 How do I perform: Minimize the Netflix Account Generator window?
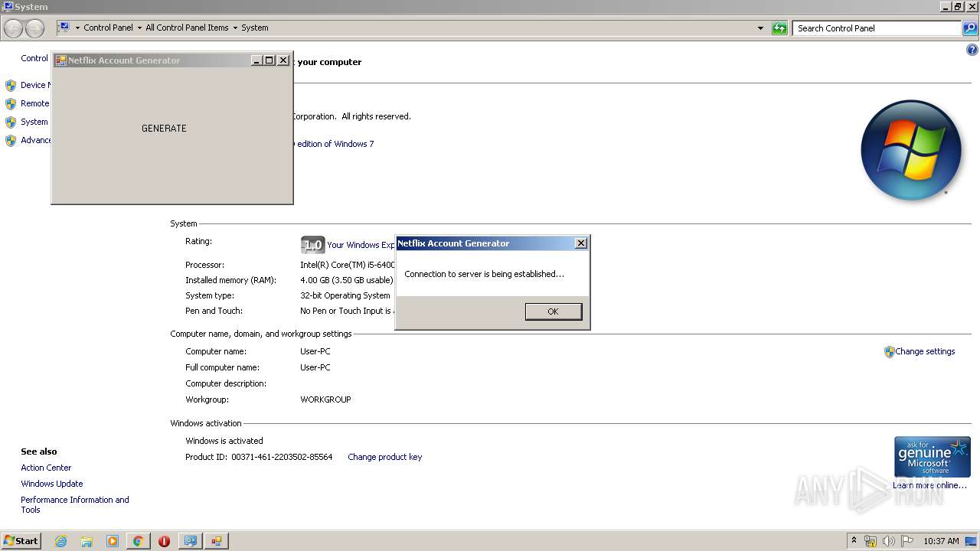pyautogui.click(x=256, y=60)
